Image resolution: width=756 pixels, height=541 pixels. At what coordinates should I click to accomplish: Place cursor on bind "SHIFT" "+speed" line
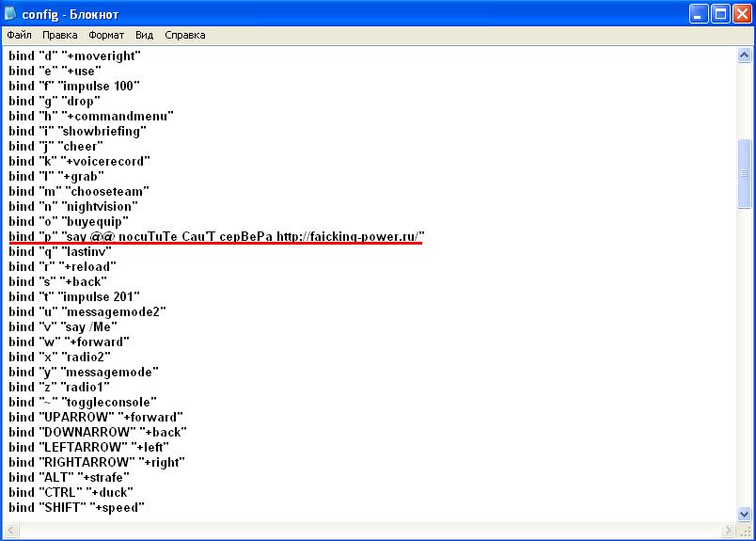tap(75, 507)
